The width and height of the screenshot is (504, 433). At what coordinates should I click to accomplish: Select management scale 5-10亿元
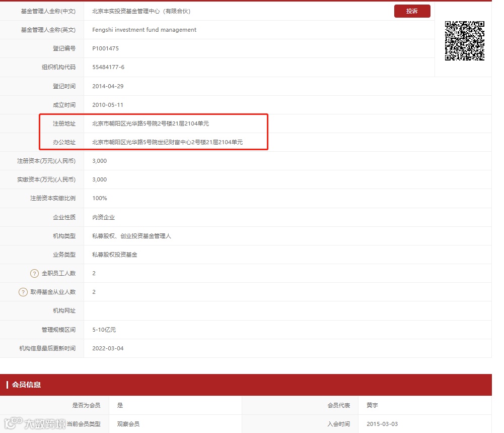104,330
